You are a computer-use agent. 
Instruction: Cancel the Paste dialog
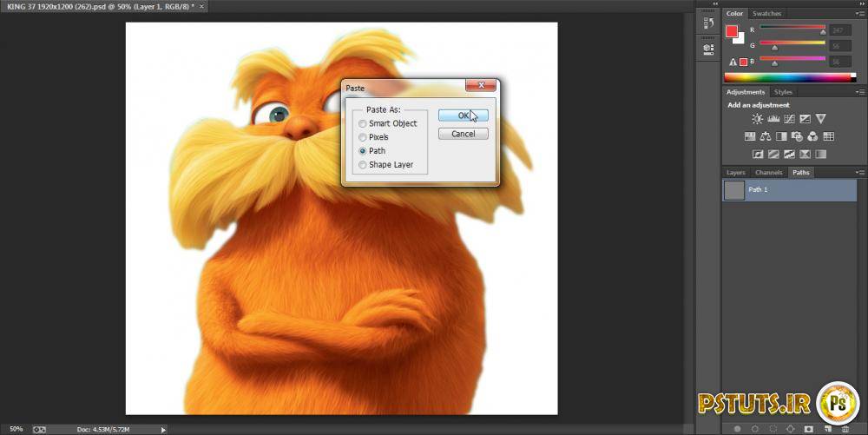pyautogui.click(x=464, y=134)
